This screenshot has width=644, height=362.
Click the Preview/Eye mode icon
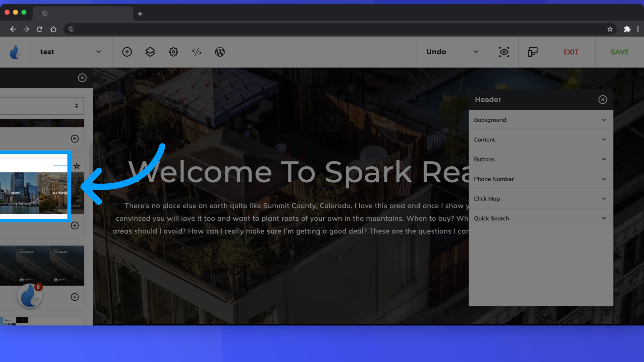(504, 52)
